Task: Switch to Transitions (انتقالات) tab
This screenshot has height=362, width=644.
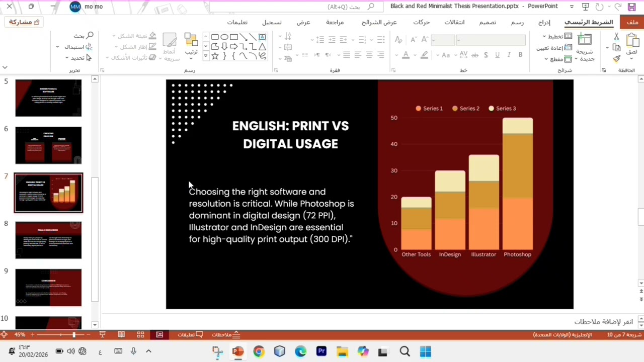Action: (x=454, y=22)
